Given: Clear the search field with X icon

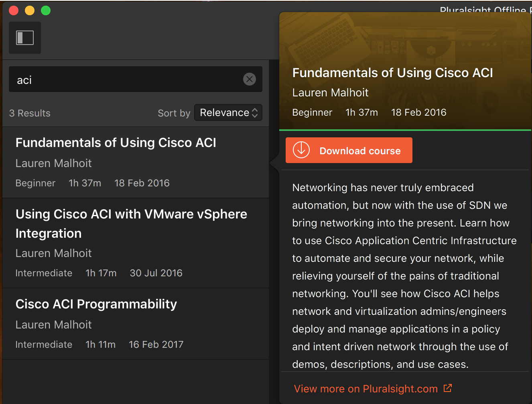Looking at the screenshot, I should 250,79.
